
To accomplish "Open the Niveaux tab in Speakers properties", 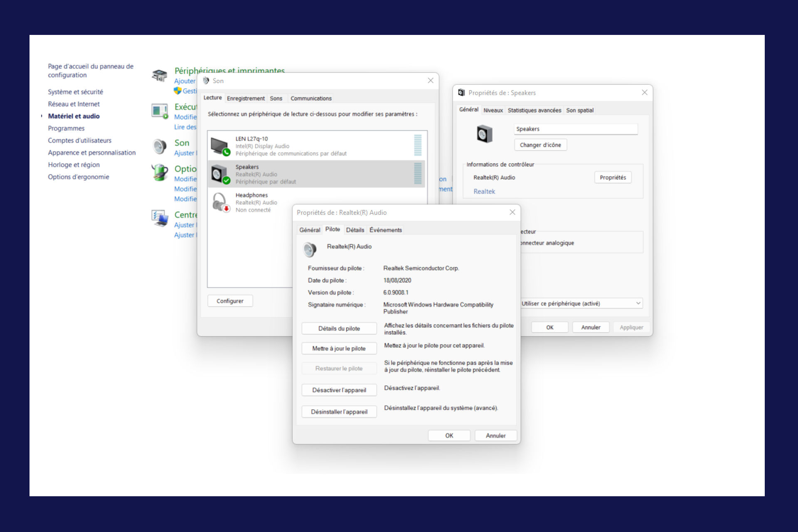I will 493,110.
